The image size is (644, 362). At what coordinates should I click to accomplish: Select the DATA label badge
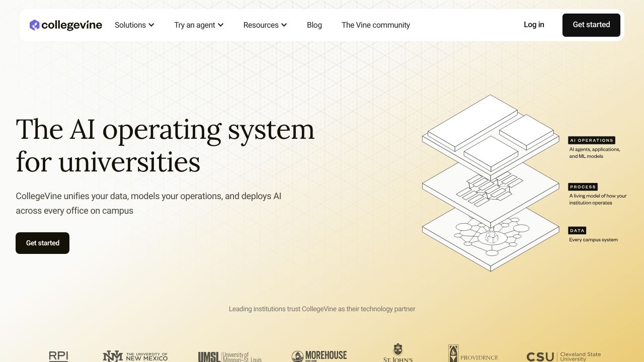point(577,230)
